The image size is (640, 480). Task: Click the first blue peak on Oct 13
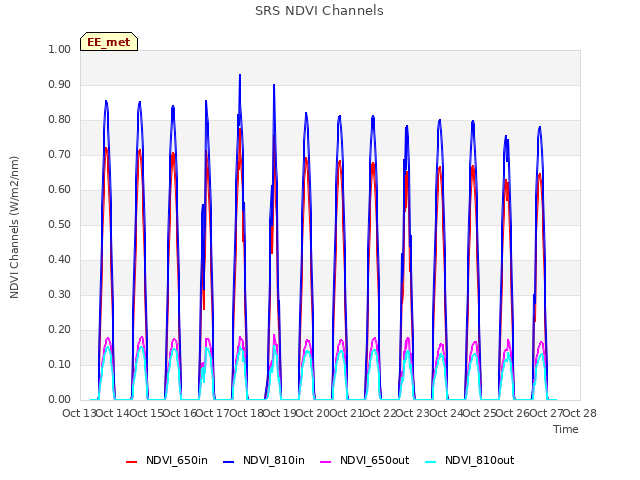tap(106, 101)
